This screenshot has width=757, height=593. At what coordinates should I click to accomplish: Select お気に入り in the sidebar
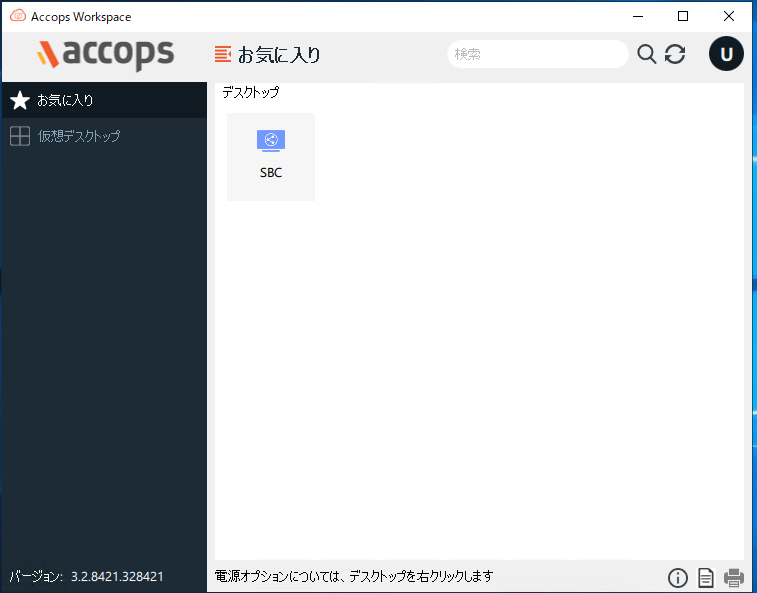click(x=104, y=100)
